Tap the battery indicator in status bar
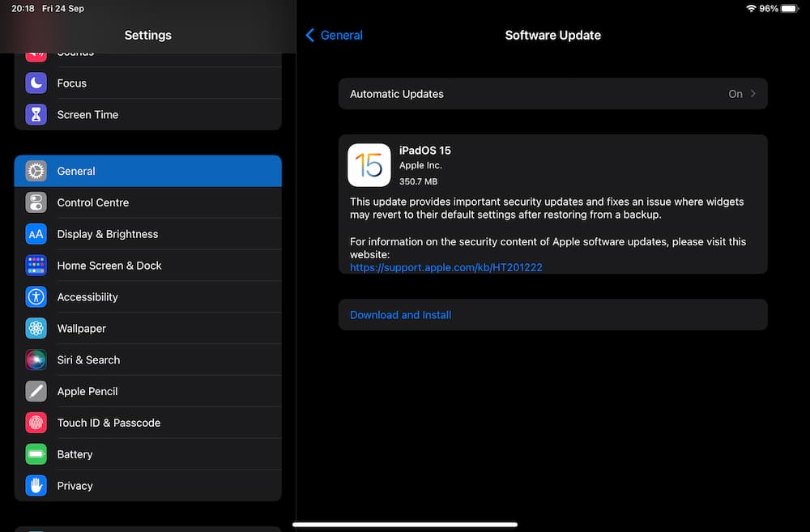Image resolution: width=810 pixels, height=532 pixels. tap(790, 8)
